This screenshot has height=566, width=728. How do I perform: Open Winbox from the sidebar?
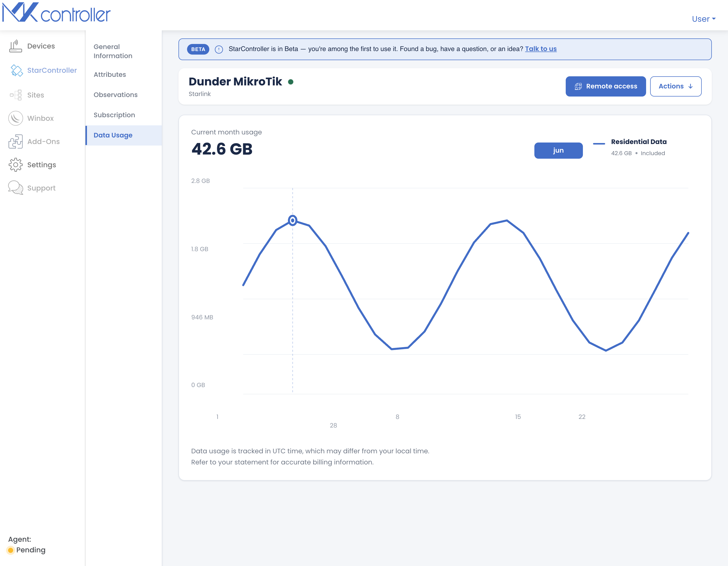click(x=40, y=118)
